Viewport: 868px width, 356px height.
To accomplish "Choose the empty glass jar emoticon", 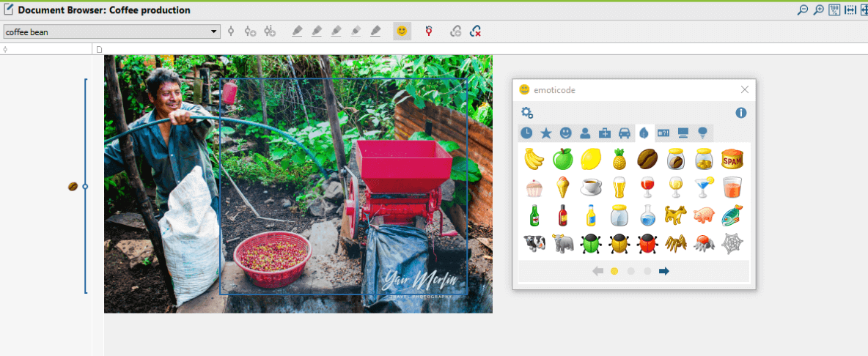I will (x=619, y=215).
